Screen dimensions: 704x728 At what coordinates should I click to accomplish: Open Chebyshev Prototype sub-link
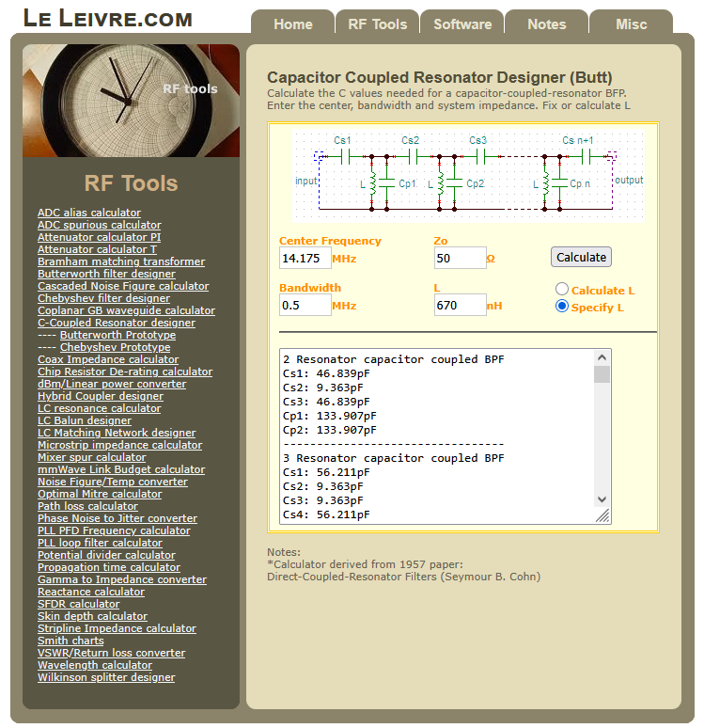tap(115, 347)
